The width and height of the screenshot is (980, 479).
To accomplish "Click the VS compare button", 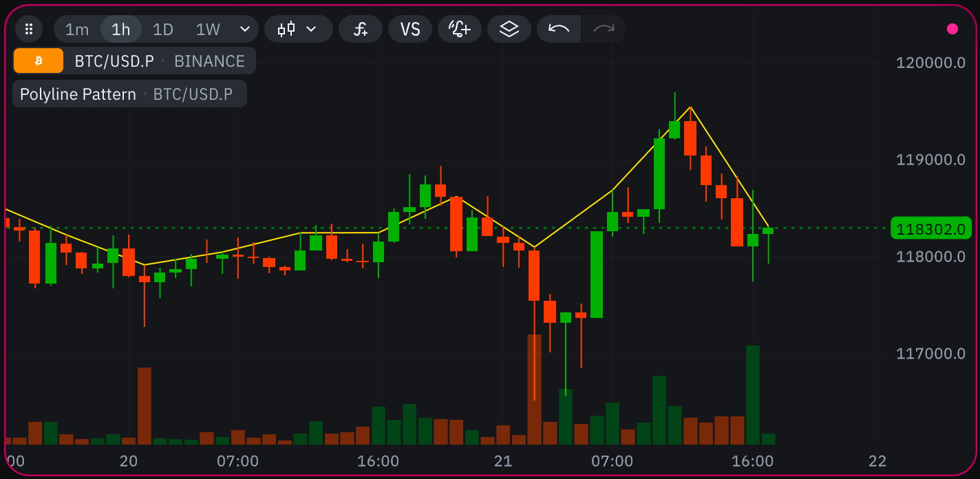I will coord(410,29).
